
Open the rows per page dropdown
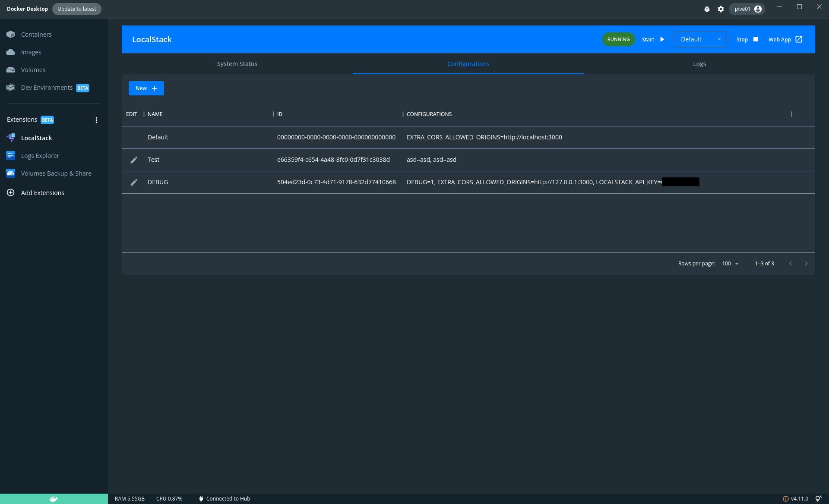(730, 264)
